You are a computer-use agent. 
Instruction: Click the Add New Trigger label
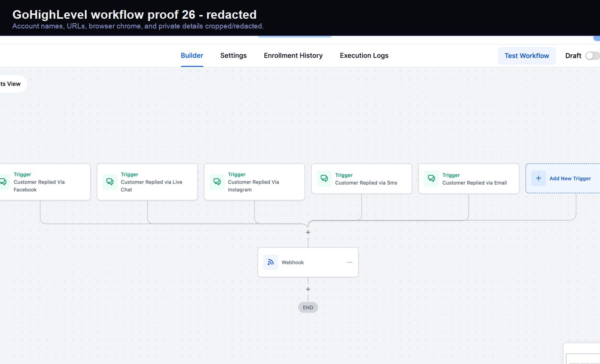(570, 179)
